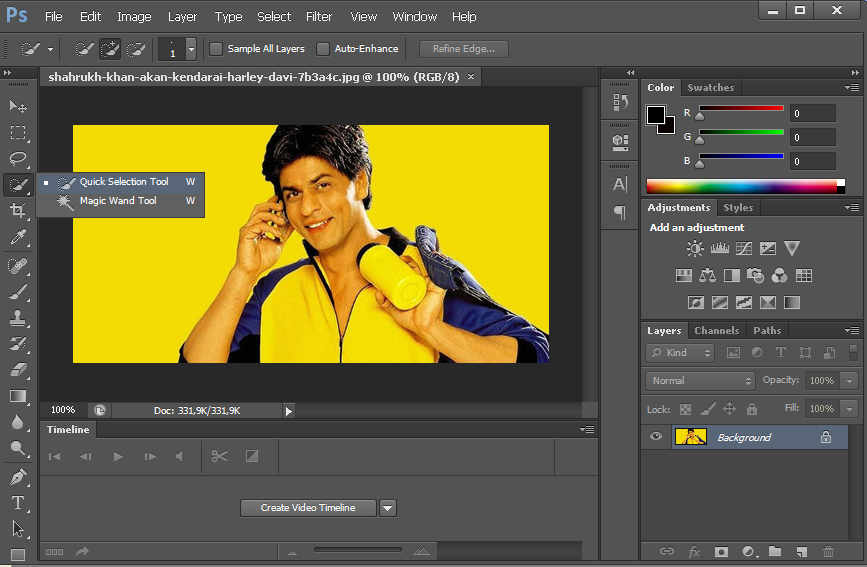Switch to the Swatches tab
The image size is (867, 567).
point(711,87)
